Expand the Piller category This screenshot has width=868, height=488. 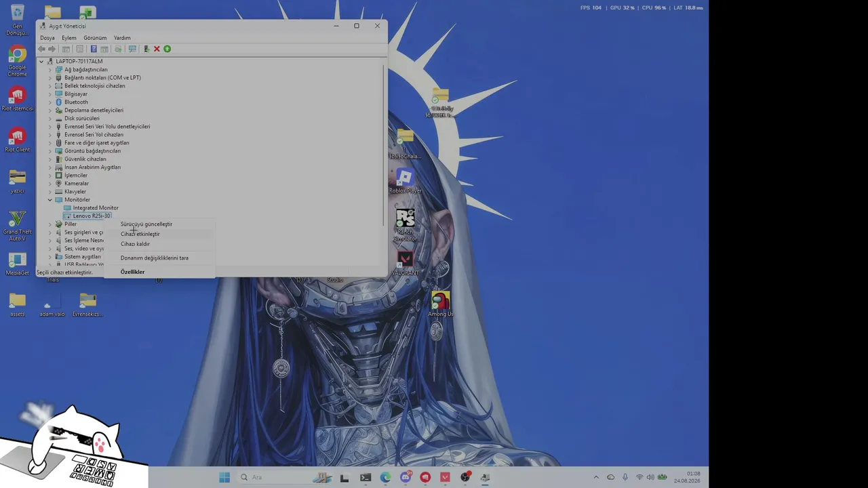[50, 224]
